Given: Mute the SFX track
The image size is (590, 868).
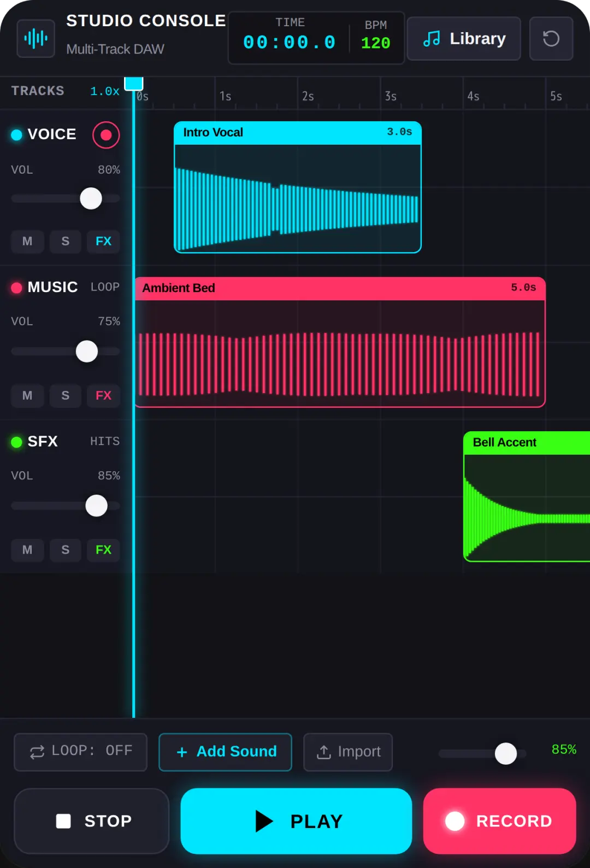Looking at the screenshot, I should coord(27,550).
